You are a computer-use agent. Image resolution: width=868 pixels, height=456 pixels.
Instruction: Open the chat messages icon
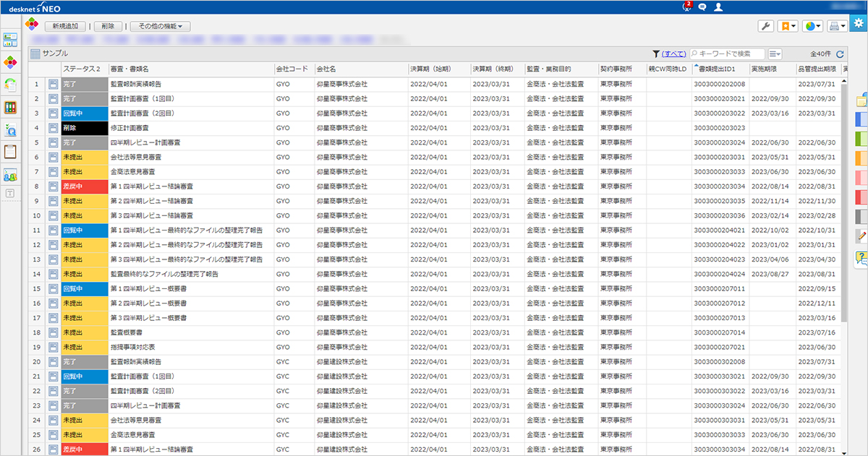(702, 7)
